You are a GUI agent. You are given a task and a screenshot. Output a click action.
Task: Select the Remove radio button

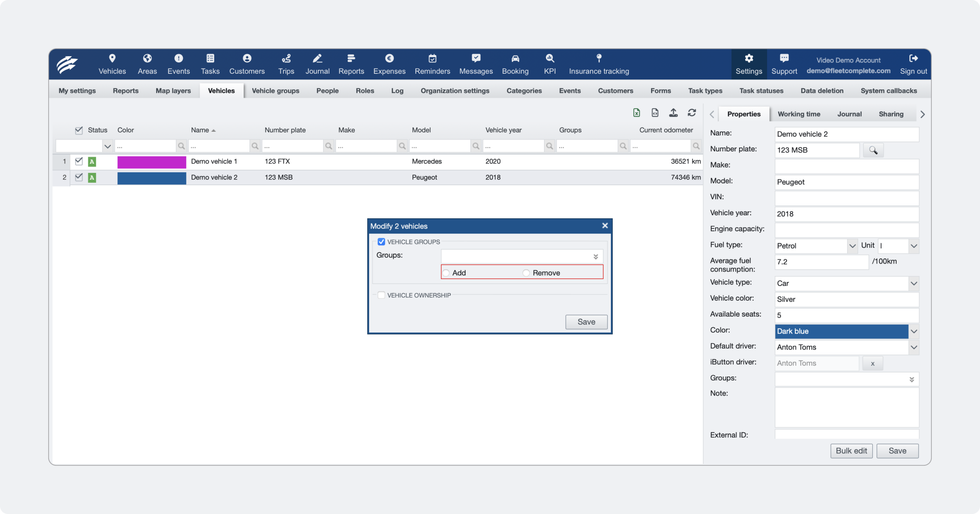click(x=526, y=273)
